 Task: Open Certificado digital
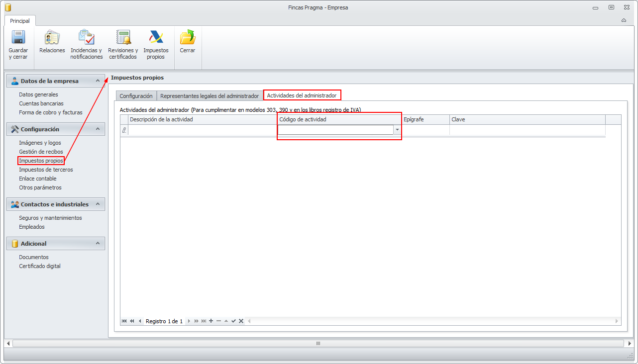click(40, 266)
